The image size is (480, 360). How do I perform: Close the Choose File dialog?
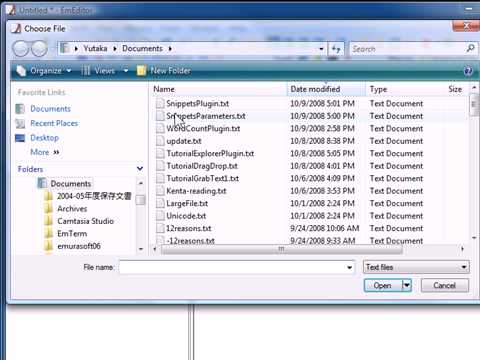click(x=466, y=26)
